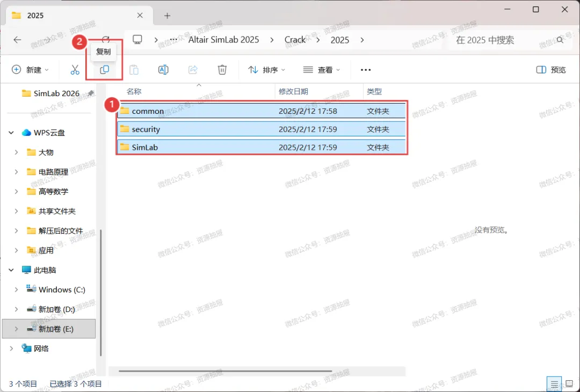Click the Cut scissors icon

coord(75,69)
